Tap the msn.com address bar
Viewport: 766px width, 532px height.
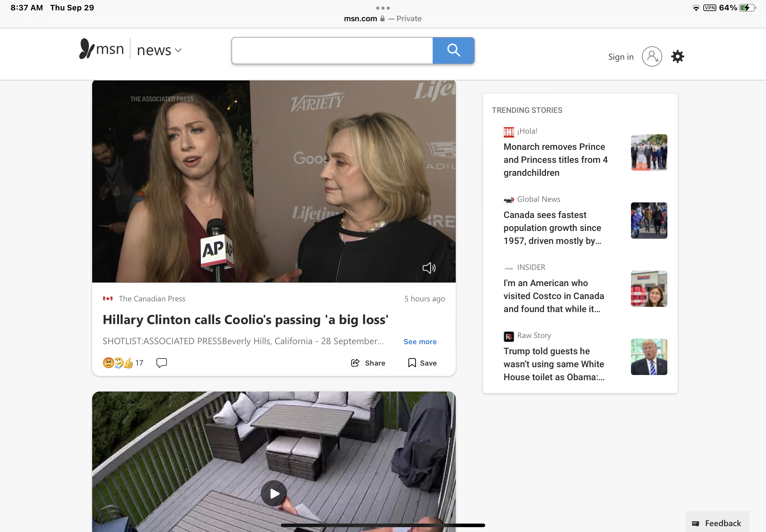(382, 19)
